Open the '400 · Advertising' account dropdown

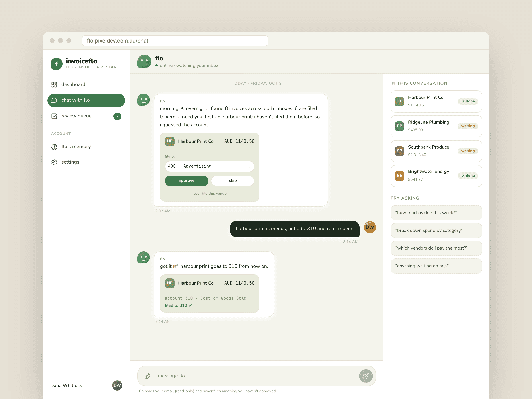click(209, 166)
